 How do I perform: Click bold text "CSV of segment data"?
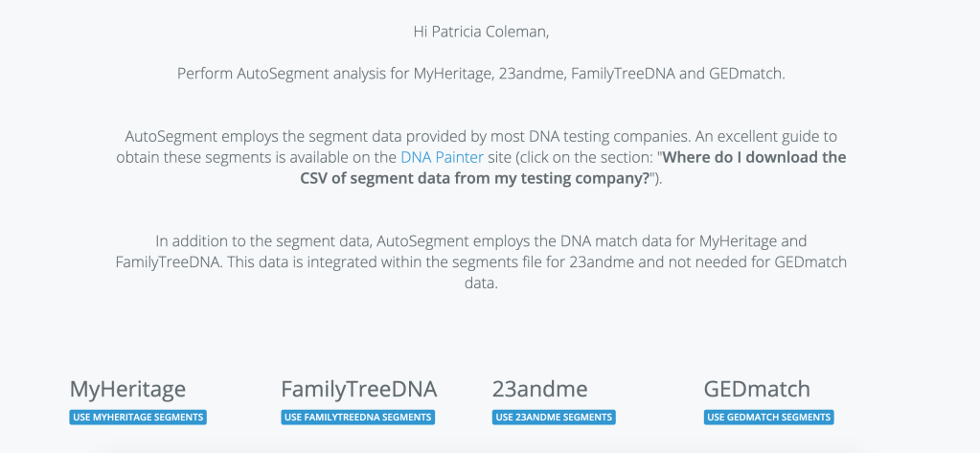click(x=383, y=178)
